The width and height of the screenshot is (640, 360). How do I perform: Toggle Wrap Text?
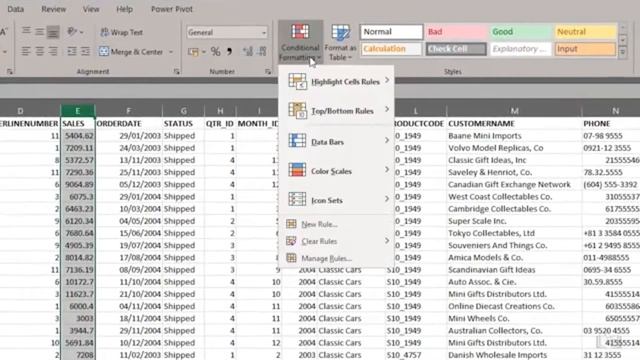tap(121, 32)
